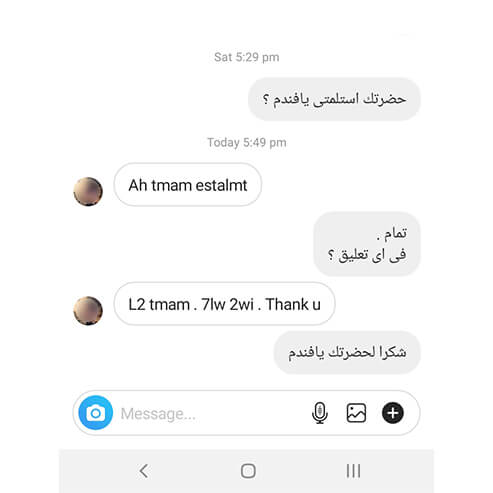Tap the Android home button
493x493 pixels.
tap(248, 471)
